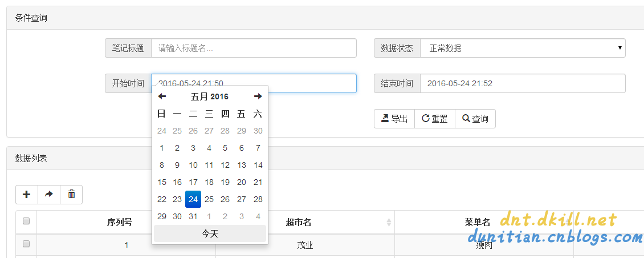
Task: Go to previous month in calendar
Action: tap(162, 96)
